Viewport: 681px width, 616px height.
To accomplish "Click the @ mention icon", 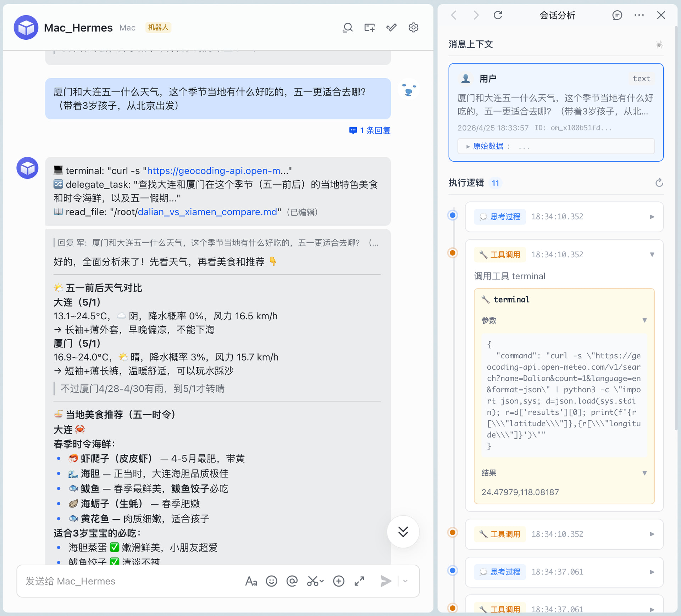I will [x=292, y=581].
